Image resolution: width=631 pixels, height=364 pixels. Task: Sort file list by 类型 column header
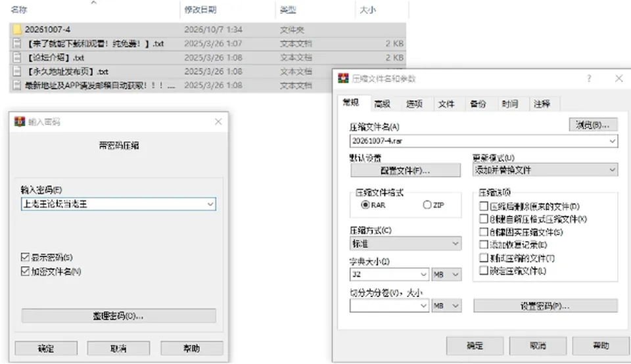tap(288, 10)
